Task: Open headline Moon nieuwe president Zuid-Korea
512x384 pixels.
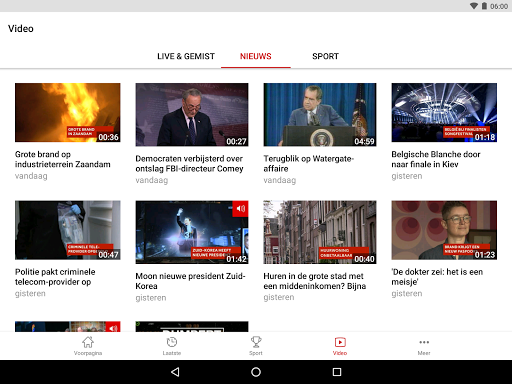Action: (190, 281)
